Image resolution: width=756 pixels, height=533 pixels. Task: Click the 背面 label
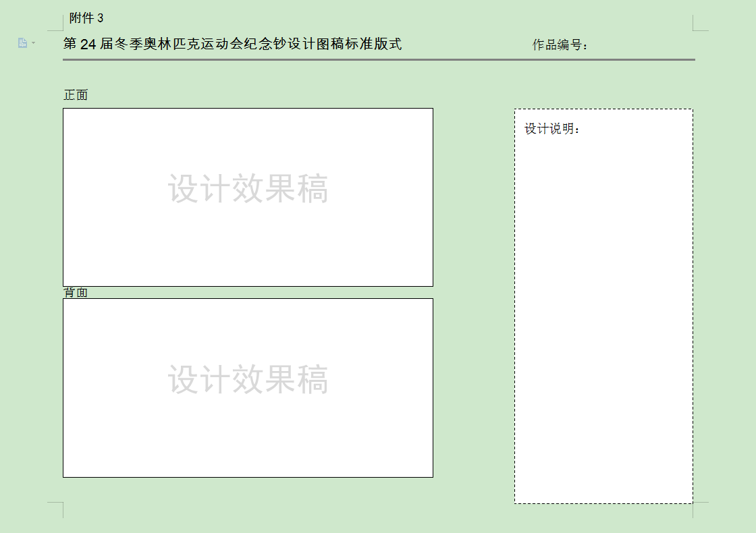pos(76,293)
